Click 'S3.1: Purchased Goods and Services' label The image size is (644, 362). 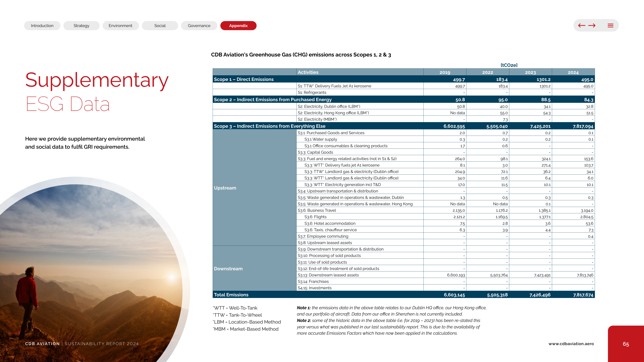[331, 133]
